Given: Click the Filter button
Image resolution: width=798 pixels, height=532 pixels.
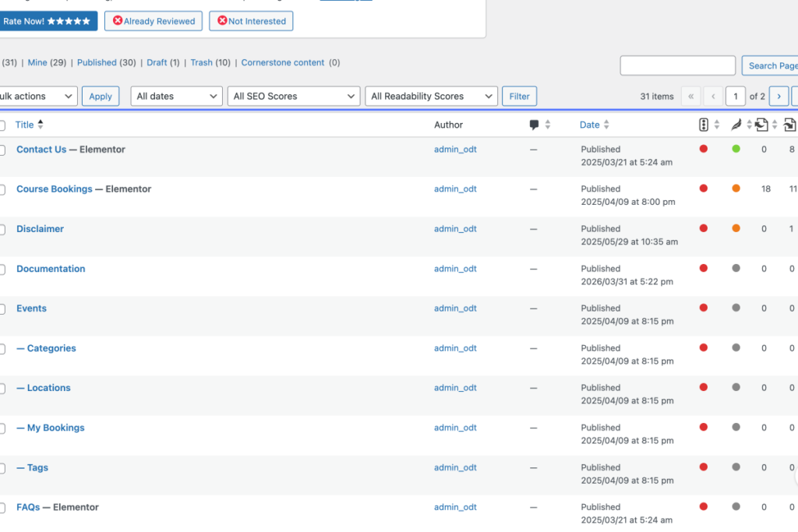Looking at the screenshot, I should tap(519, 96).
